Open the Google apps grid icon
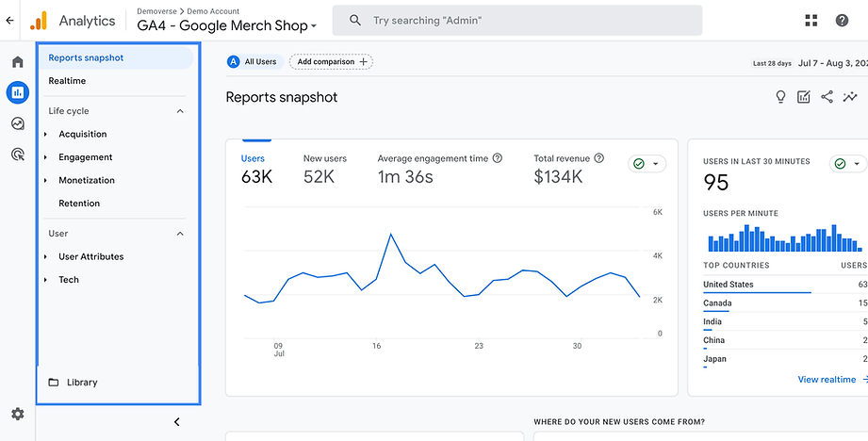Screen dimensions: 868x441 tap(811, 21)
